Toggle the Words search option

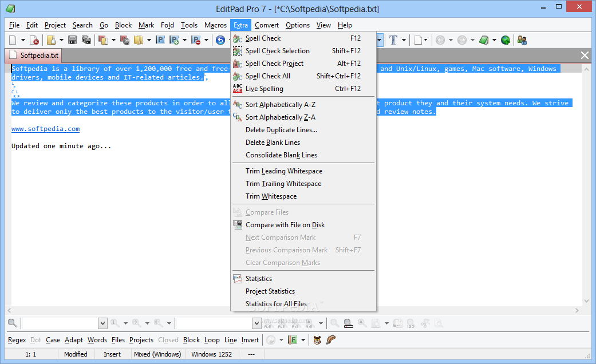(x=97, y=340)
